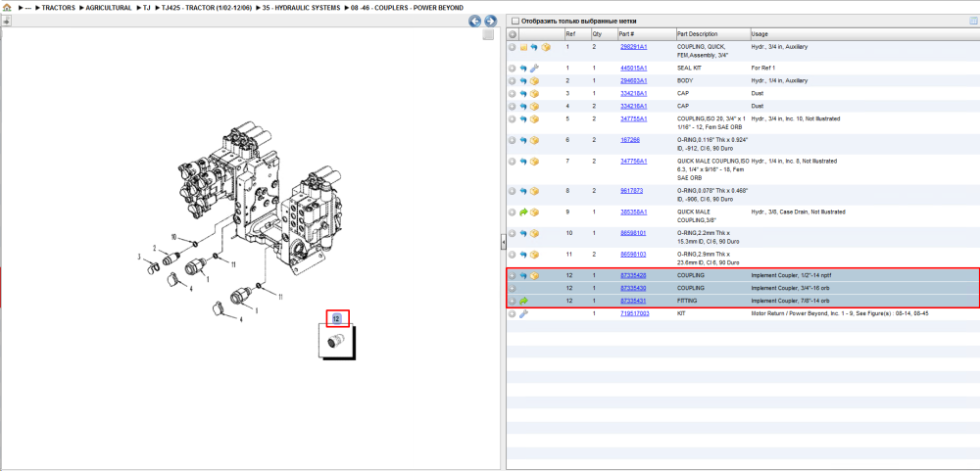Screen dimensions: 980x471
Task: Sort by the Part Description column header
Action: point(712,33)
